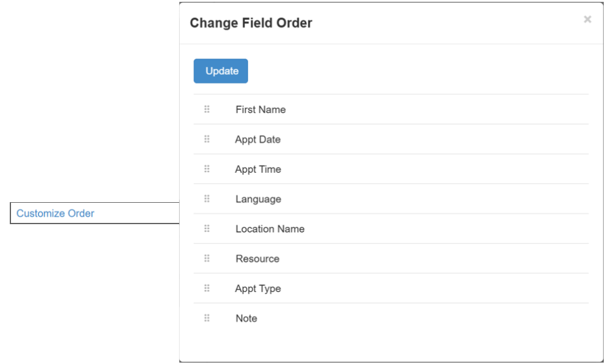The image size is (605, 364).
Task: Click the drag handle beside First Name
Action: pyautogui.click(x=207, y=109)
